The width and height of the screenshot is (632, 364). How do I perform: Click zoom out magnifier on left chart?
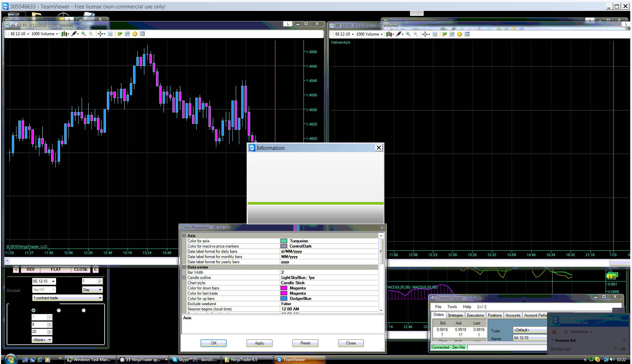click(x=91, y=34)
